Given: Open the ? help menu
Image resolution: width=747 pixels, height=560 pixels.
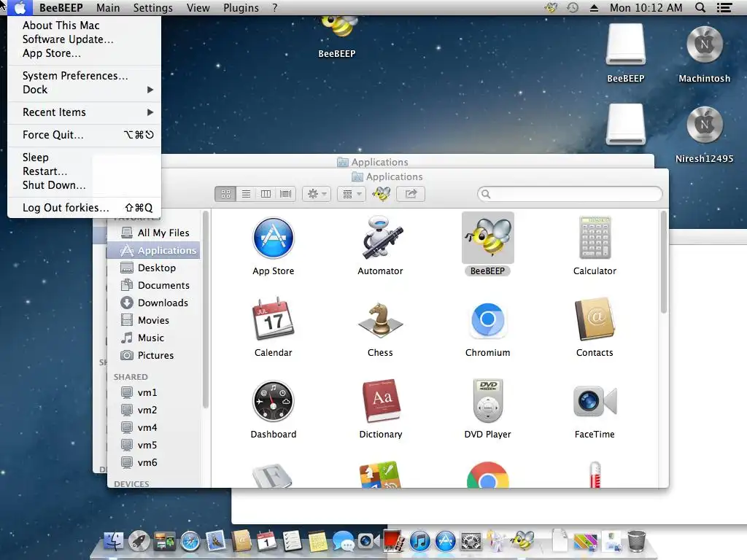Looking at the screenshot, I should pos(275,7).
